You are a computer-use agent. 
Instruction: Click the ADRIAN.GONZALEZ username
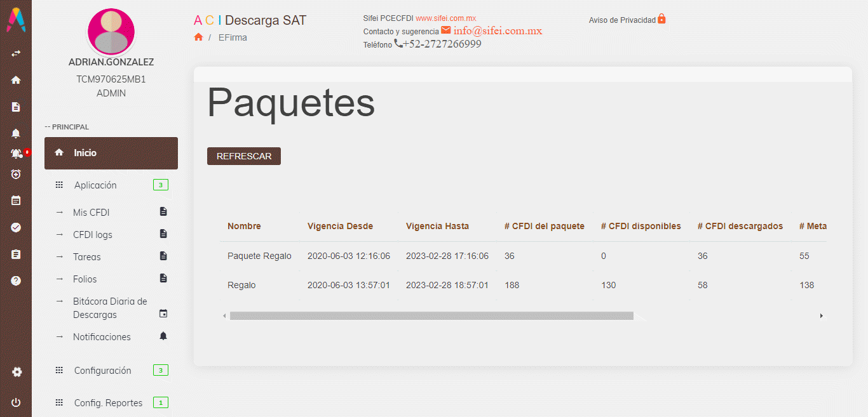pos(111,62)
